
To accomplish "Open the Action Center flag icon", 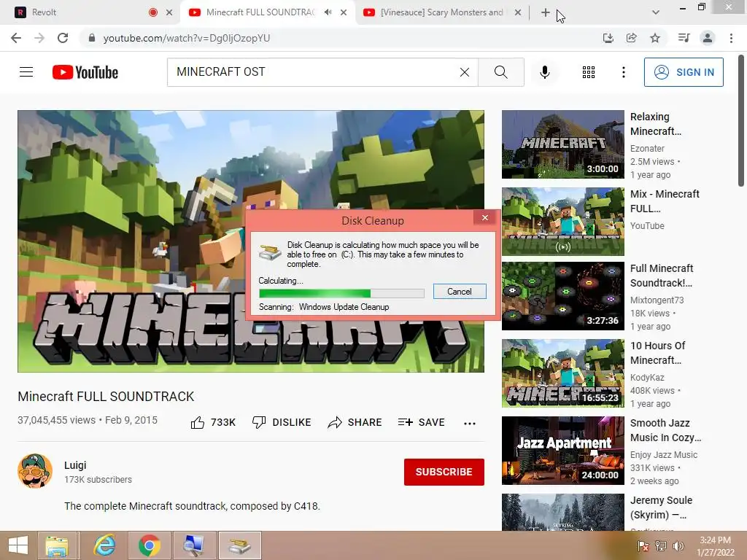I will tap(643, 545).
